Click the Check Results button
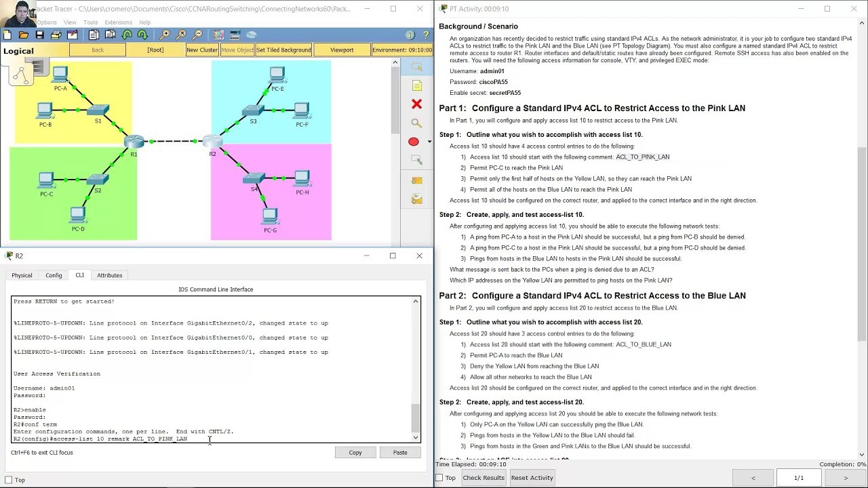Viewport: 868px width, 488px height. coord(484,478)
